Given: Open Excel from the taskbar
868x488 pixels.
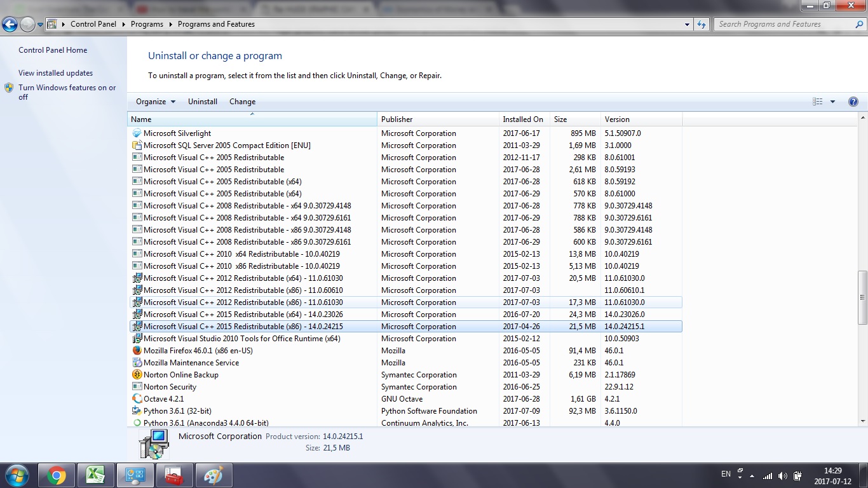Looking at the screenshot, I should (x=96, y=475).
